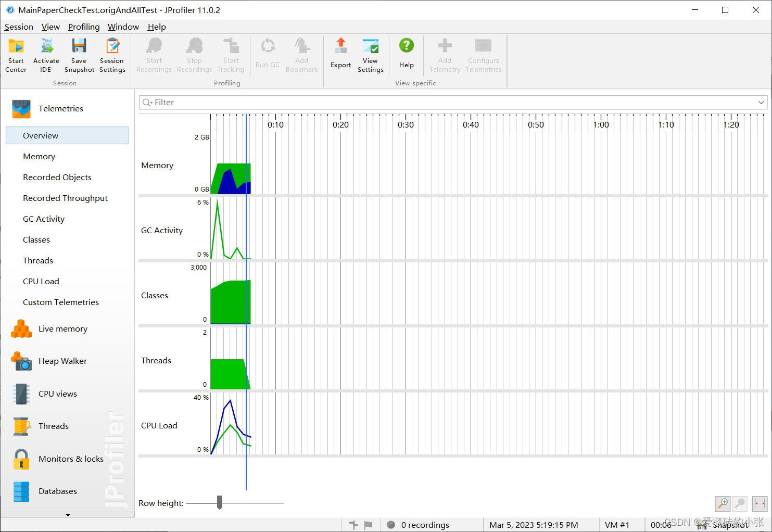The height and width of the screenshot is (532, 772).
Task: Select Overview in Telemetries list
Action: 67,135
